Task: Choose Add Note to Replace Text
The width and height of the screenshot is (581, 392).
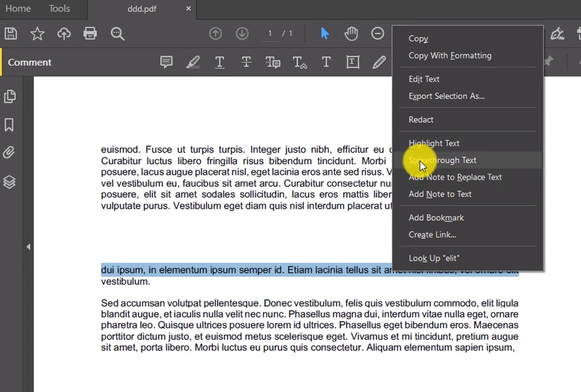Action: 455,177
